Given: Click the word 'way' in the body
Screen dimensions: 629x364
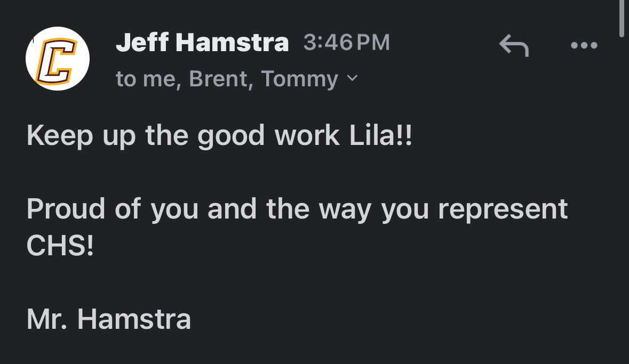Looking at the screenshot, I should click(x=345, y=211).
